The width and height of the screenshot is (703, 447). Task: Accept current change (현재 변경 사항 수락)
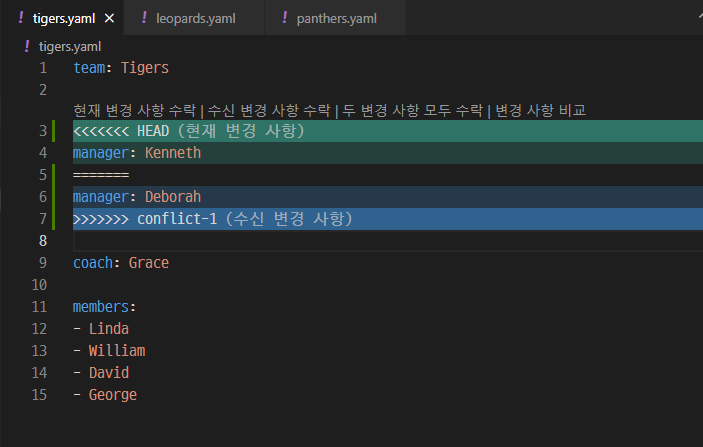pos(135,110)
